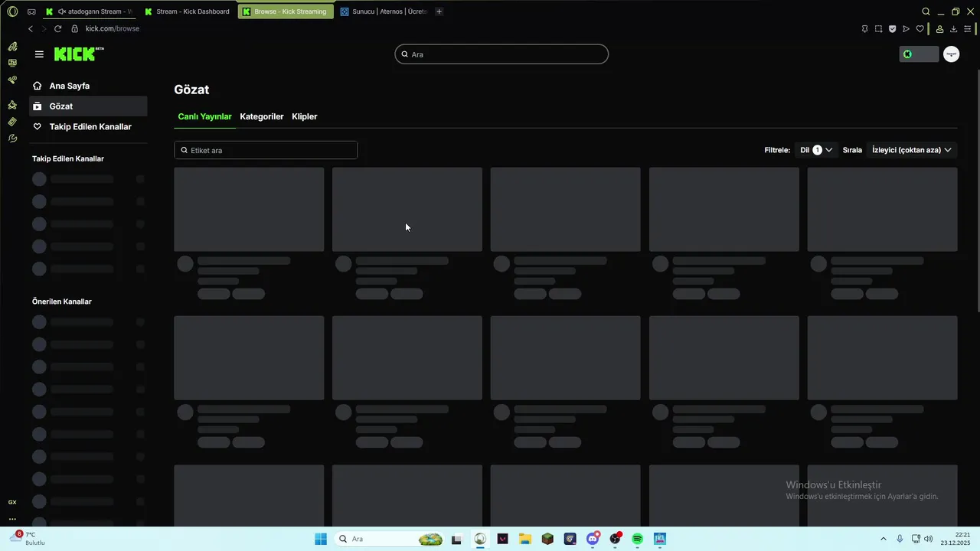
Task: Switch to the Klipler tab
Action: tap(305, 116)
